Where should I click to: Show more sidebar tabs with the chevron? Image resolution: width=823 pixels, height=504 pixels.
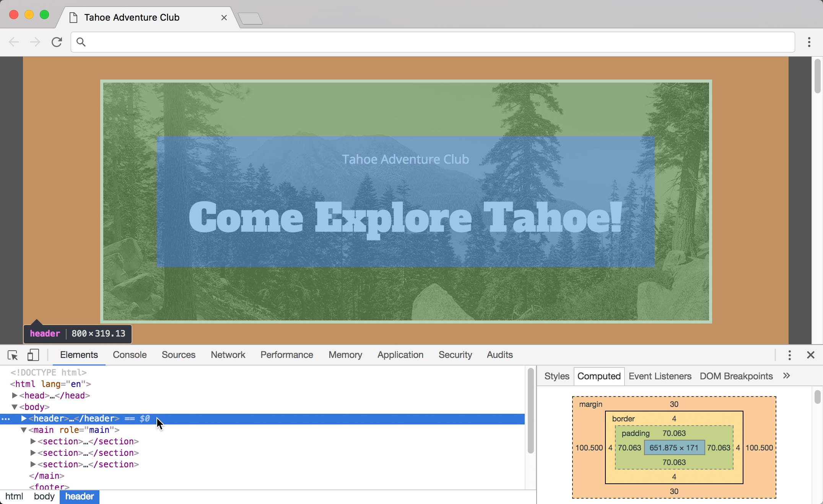click(x=786, y=376)
